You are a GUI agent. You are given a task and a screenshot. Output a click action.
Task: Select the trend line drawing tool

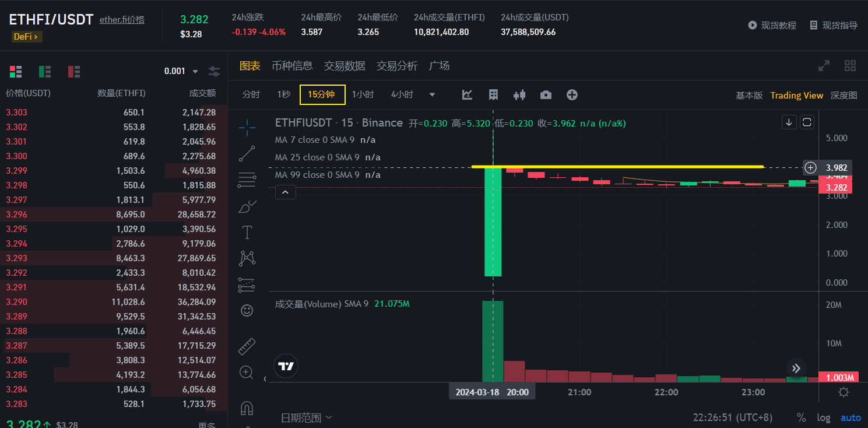click(247, 153)
